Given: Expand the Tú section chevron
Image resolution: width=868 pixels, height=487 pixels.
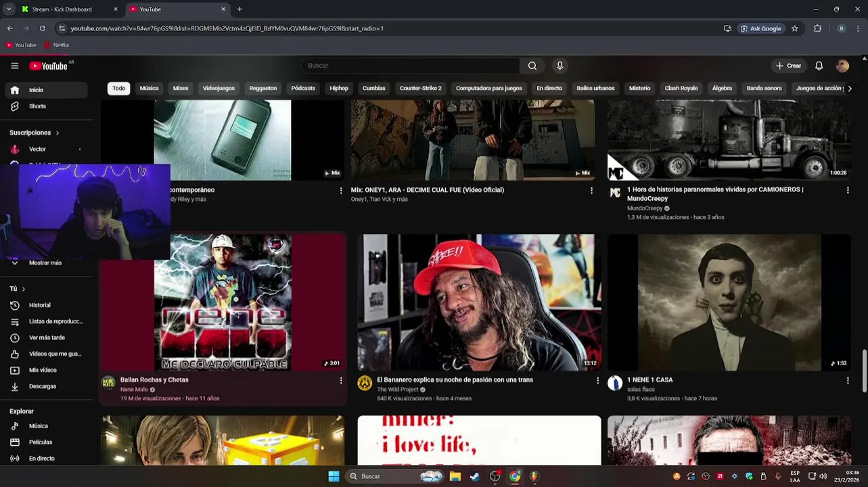Looking at the screenshot, I should 24,289.
